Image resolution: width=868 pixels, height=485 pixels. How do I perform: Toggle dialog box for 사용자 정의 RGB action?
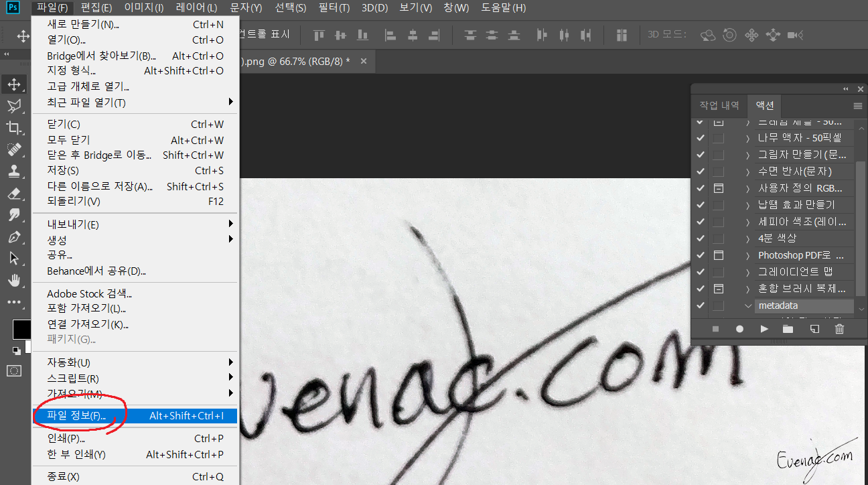pos(719,188)
